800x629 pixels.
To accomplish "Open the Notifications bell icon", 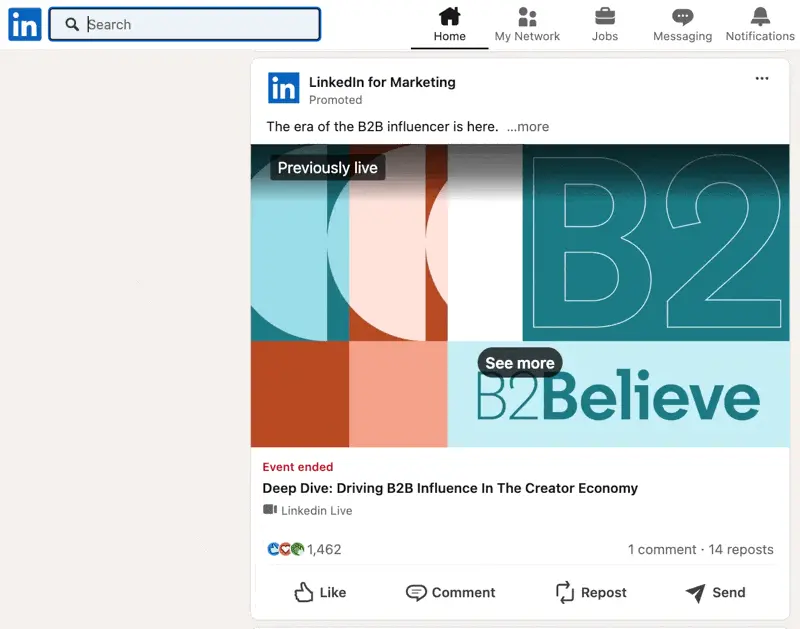I will coord(760,16).
